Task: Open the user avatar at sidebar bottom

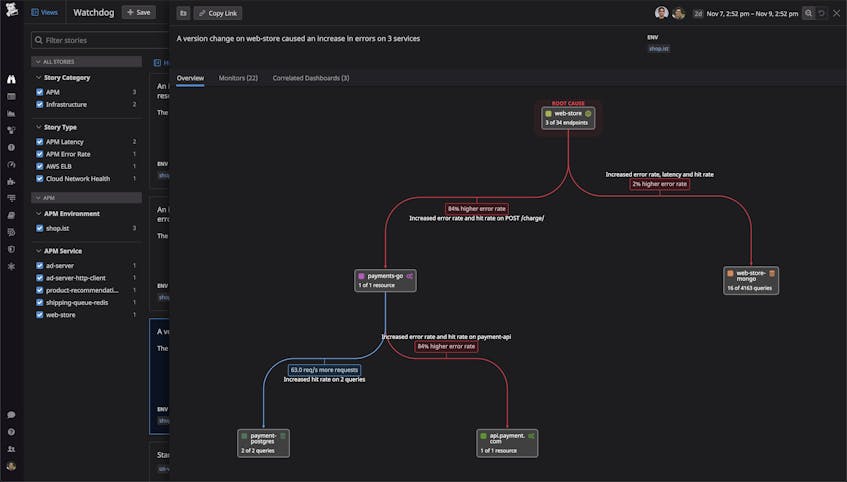Action: pyautogui.click(x=11, y=466)
